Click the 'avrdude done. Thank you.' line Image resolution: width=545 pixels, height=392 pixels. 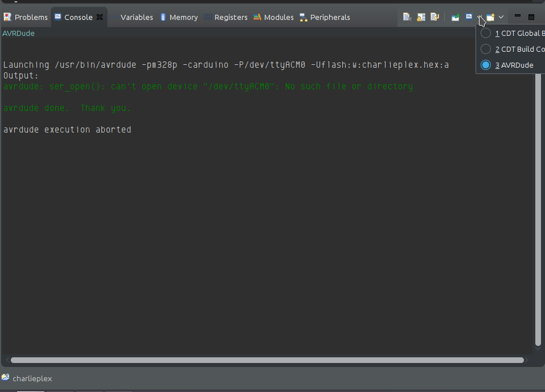click(x=67, y=108)
